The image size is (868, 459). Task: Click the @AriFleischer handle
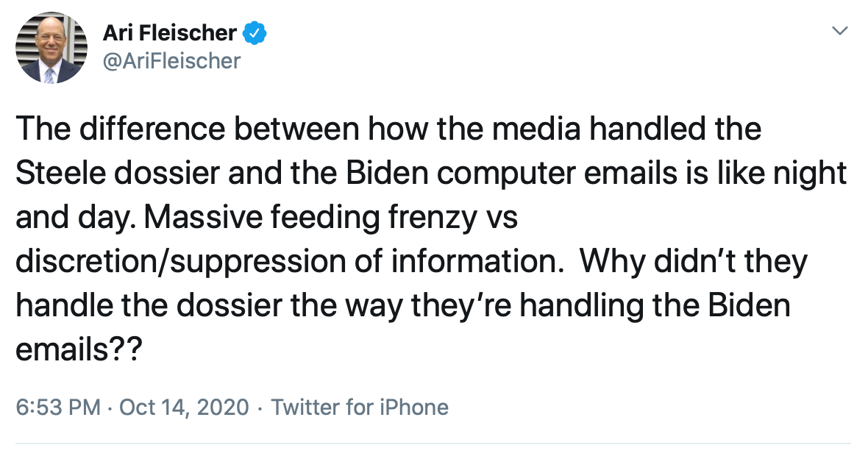click(174, 60)
